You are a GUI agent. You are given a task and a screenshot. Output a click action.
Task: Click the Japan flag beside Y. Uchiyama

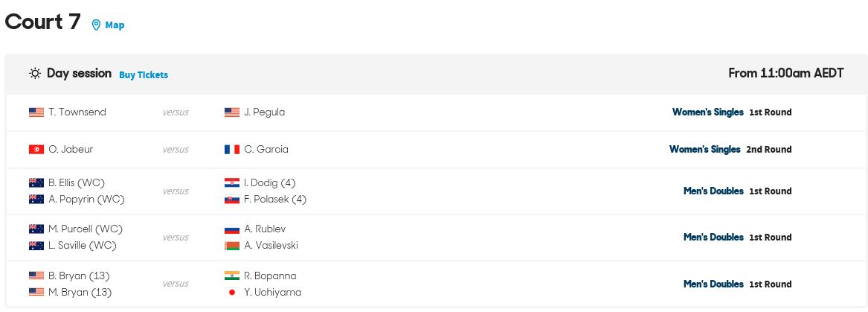click(232, 292)
